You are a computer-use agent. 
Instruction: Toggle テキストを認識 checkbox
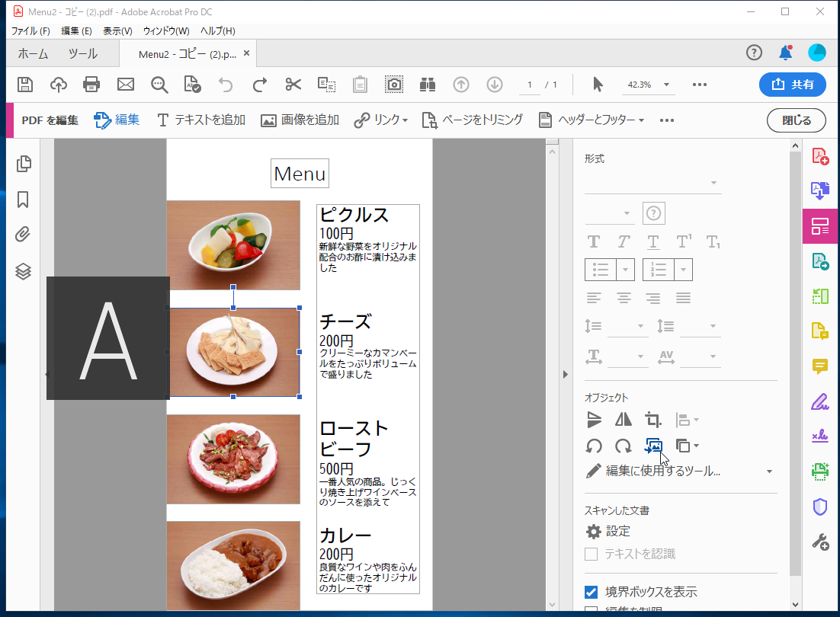(x=592, y=554)
